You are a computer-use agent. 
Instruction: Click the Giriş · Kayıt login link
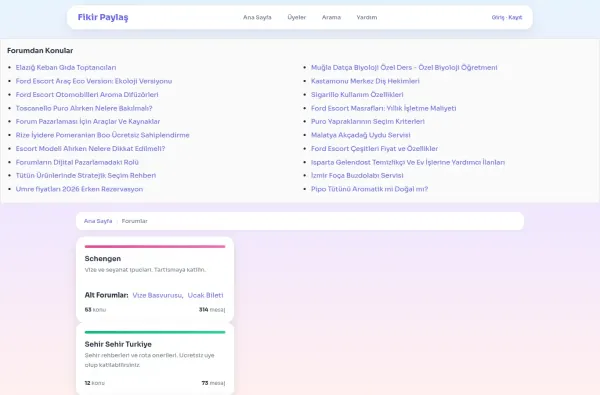507,17
